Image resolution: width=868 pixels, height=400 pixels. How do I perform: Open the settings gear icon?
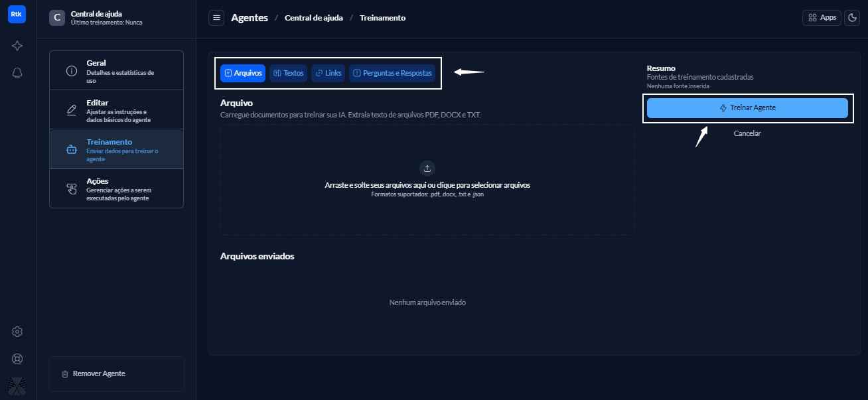[17, 332]
